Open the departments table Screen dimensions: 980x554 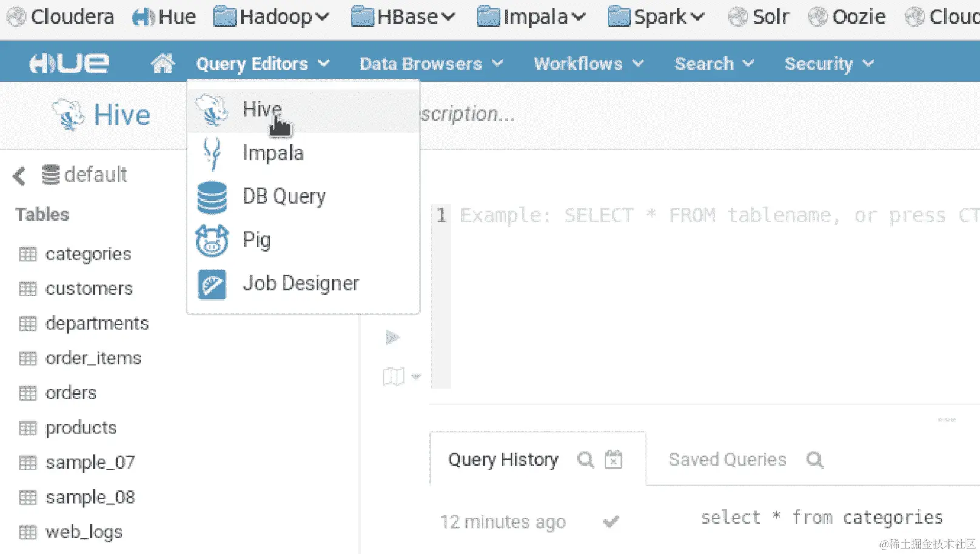(97, 324)
